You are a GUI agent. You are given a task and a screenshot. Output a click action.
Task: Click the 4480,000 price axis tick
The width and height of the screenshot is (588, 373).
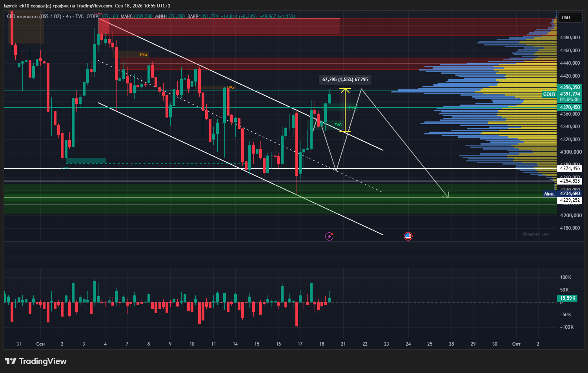(x=570, y=38)
